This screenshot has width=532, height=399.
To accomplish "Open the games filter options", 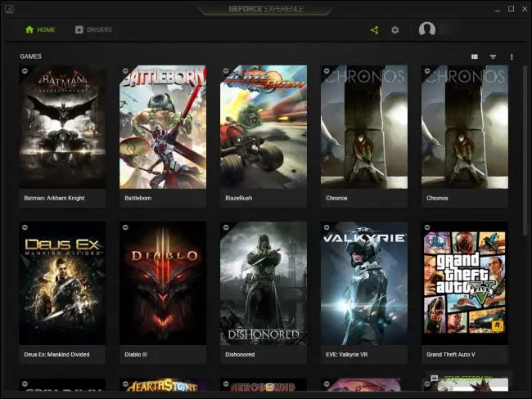I will point(493,56).
